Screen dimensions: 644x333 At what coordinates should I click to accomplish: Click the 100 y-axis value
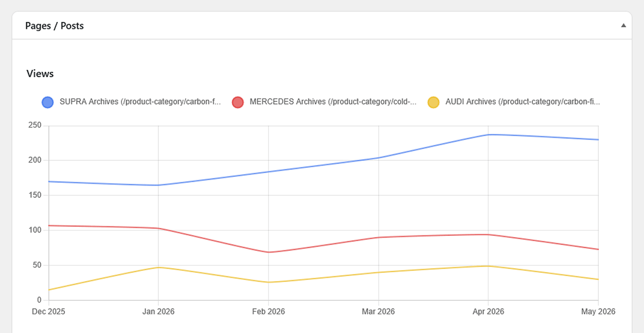[x=35, y=230]
